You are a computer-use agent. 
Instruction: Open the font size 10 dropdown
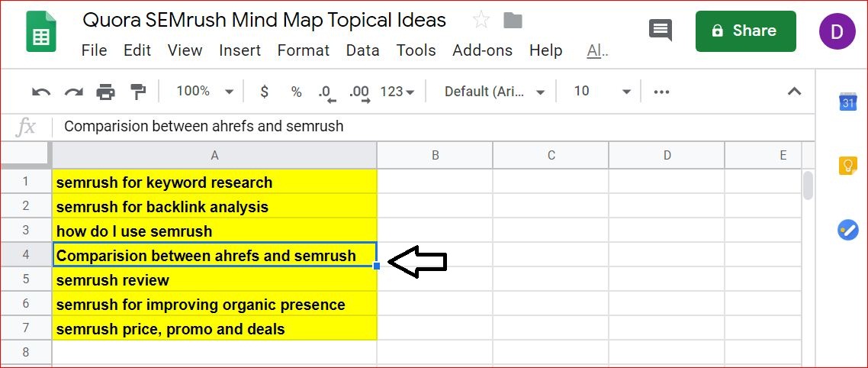coord(602,92)
